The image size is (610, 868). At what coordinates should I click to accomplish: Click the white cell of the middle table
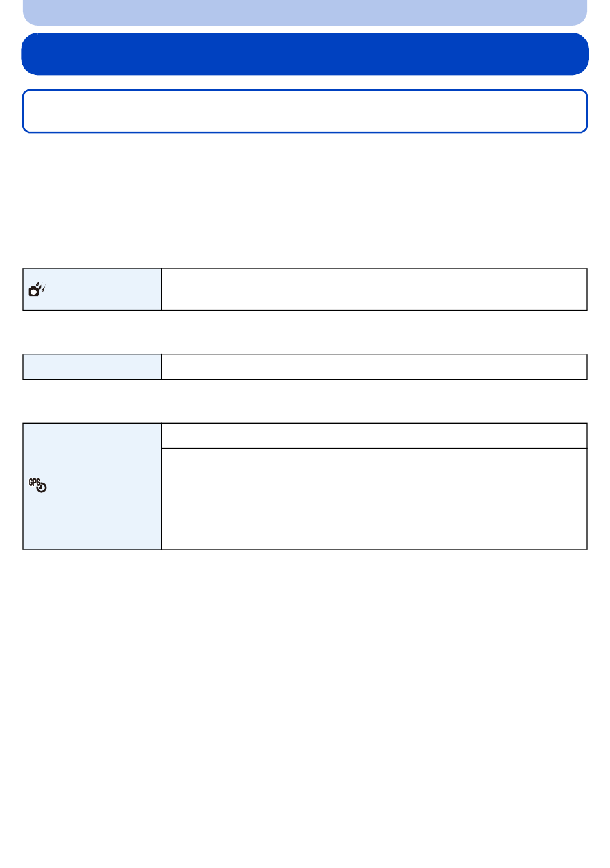click(374, 367)
